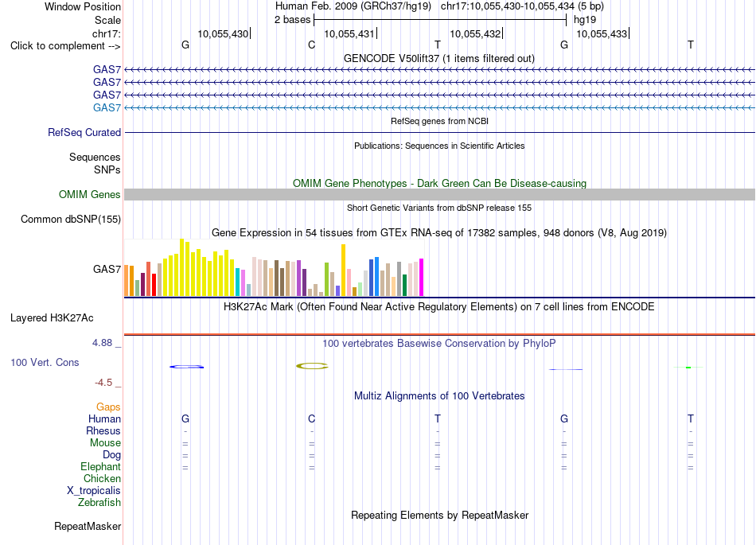756x545 pixels.
Task: Click the blue G conservation logo glyph
Action: pyautogui.click(x=186, y=367)
